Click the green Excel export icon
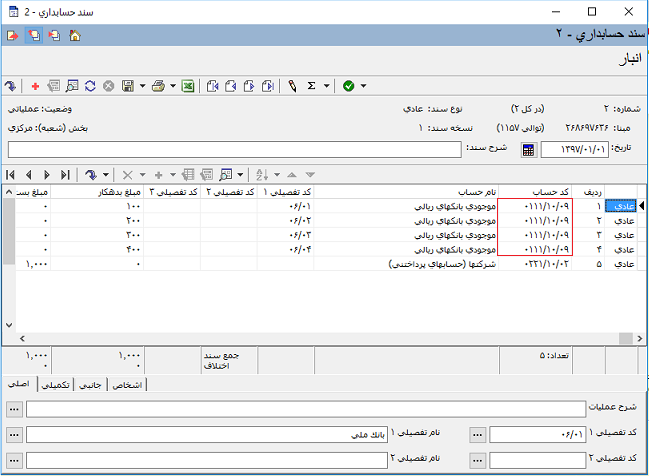Viewport: 649px width, 476px height. tap(187, 87)
